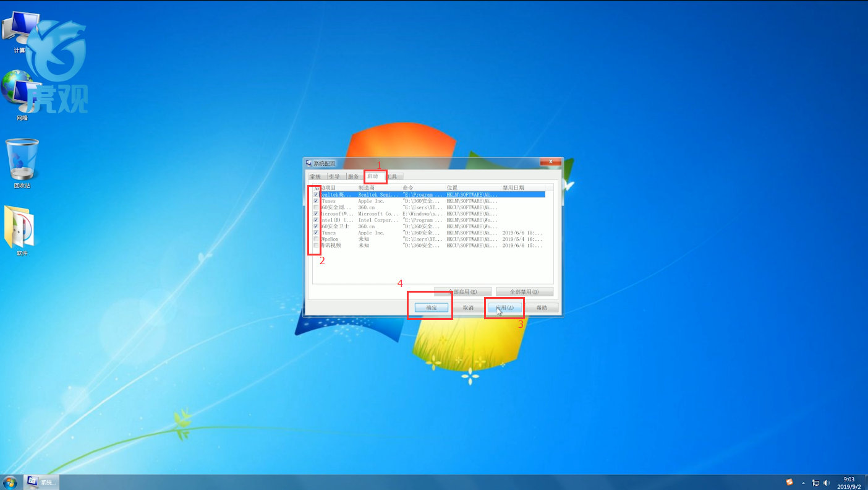Enable the WpsBox startup item checkbox
Viewport: 868px width, 490px height.
(x=316, y=239)
